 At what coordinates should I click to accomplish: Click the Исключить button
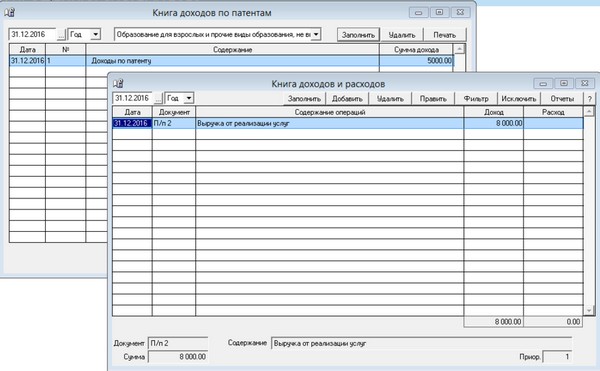(x=519, y=99)
